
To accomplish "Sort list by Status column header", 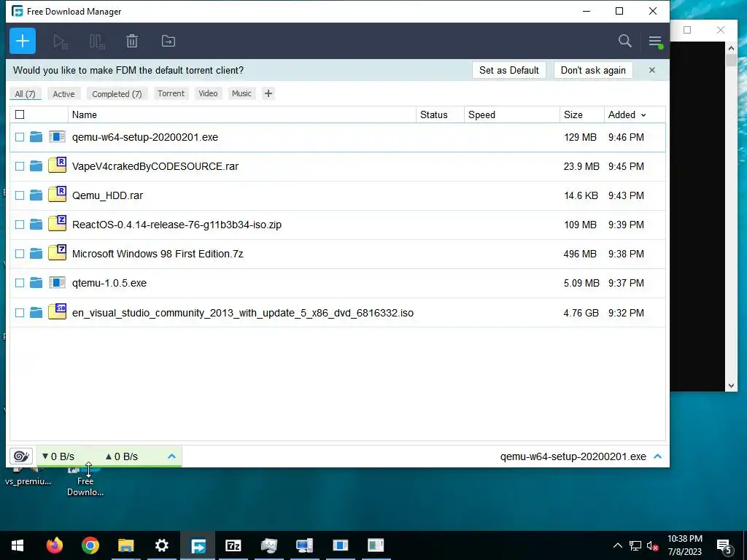I will pyautogui.click(x=440, y=114).
